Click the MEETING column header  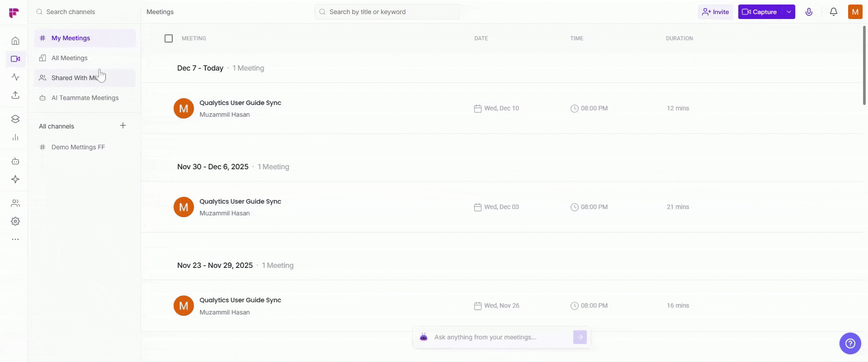point(194,38)
